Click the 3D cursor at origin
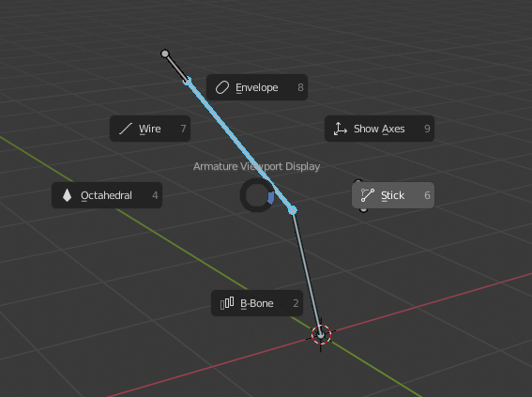Viewport: 532px width, 397px height. click(x=321, y=335)
